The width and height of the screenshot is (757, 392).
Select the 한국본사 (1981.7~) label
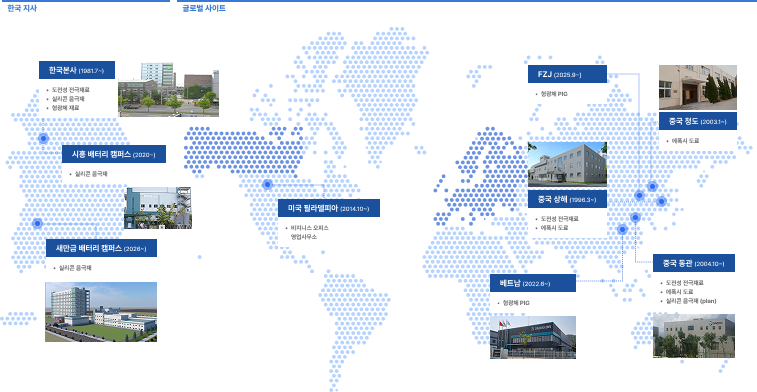pyautogui.click(x=77, y=70)
